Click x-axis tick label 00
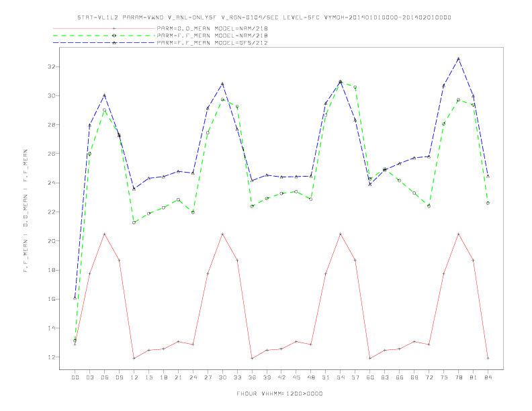532x411 pixels. (75, 377)
